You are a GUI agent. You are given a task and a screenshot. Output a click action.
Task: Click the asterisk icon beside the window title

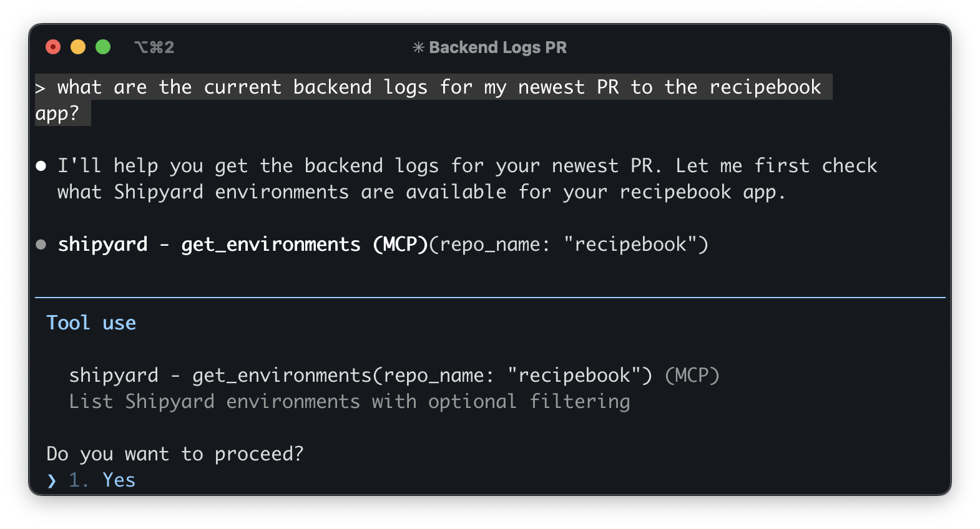tap(418, 47)
